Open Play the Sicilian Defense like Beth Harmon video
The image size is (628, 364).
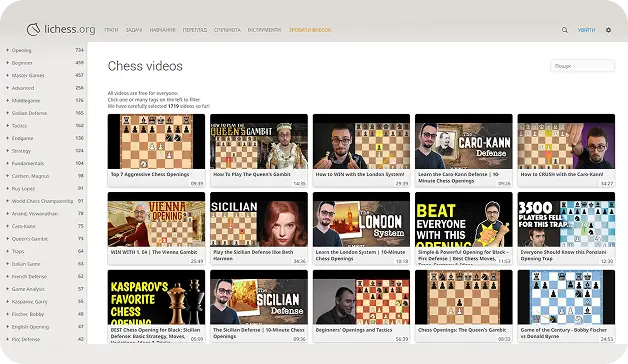pos(259,228)
